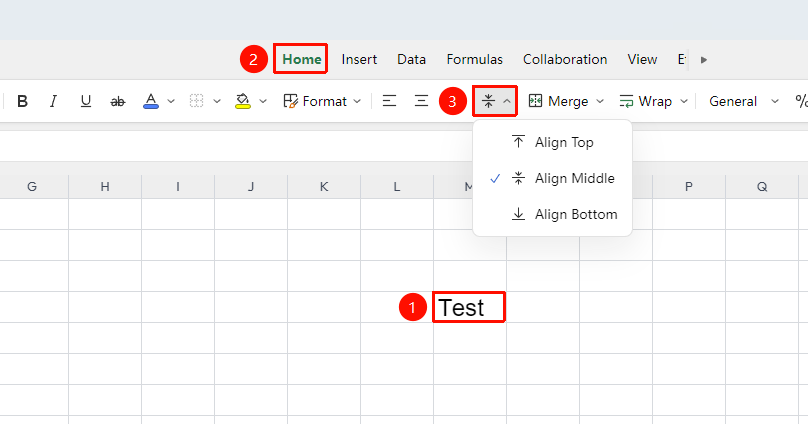Align text left
This screenshot has height=424, width=808.
pos(389,101)
